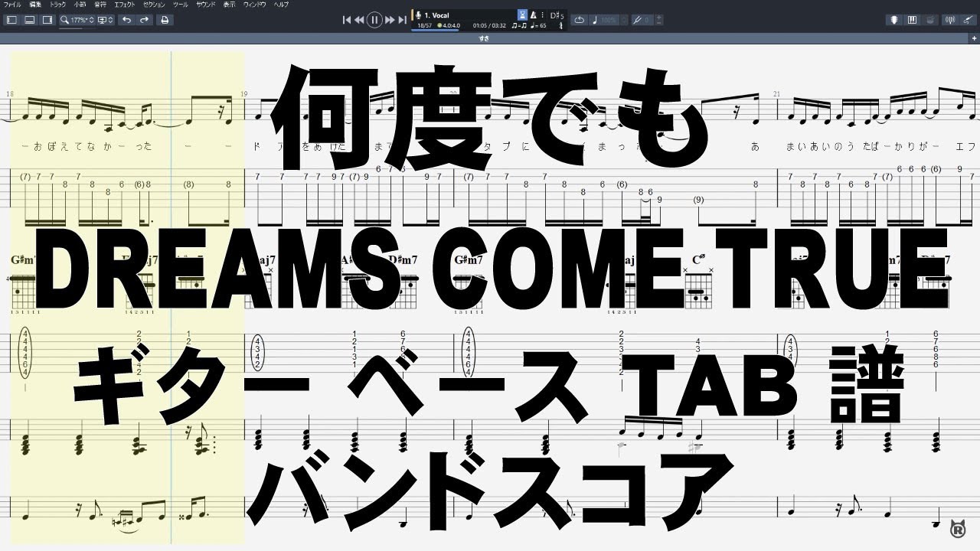Toggle the left edition palette panel
The image size is (980, 551).
pos(11,20)
